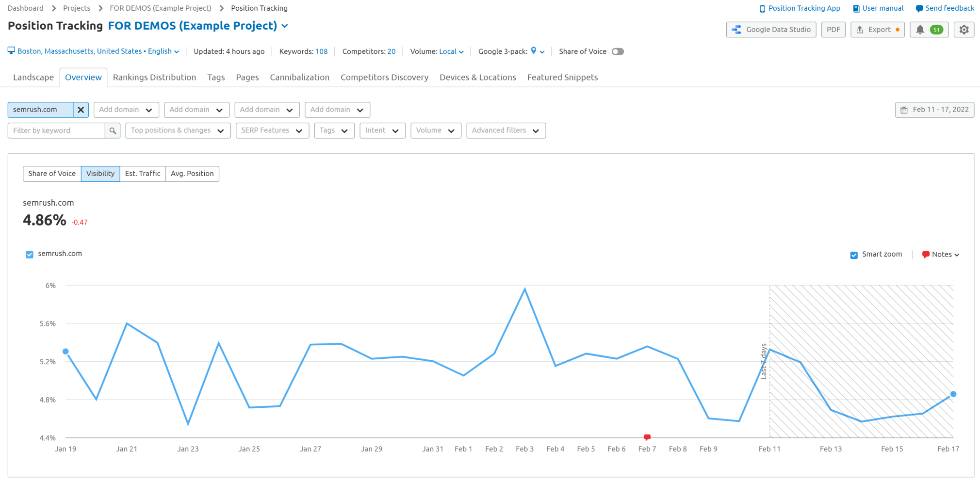Click the red note marker on Feb 7
The width and height of the screenshot is (980, 482).
[x=647, y=437]
